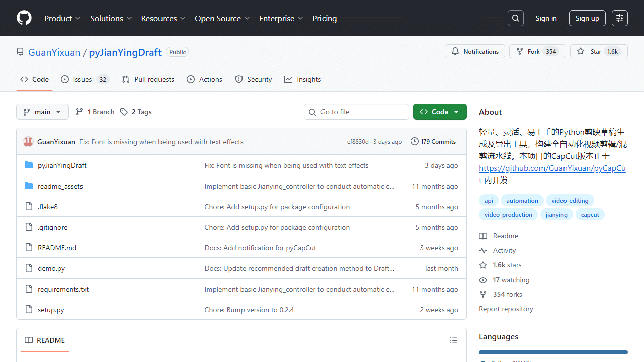Open the search magnifier button
This screenshot has height=362, width=644.
click(x=516, y=18)
